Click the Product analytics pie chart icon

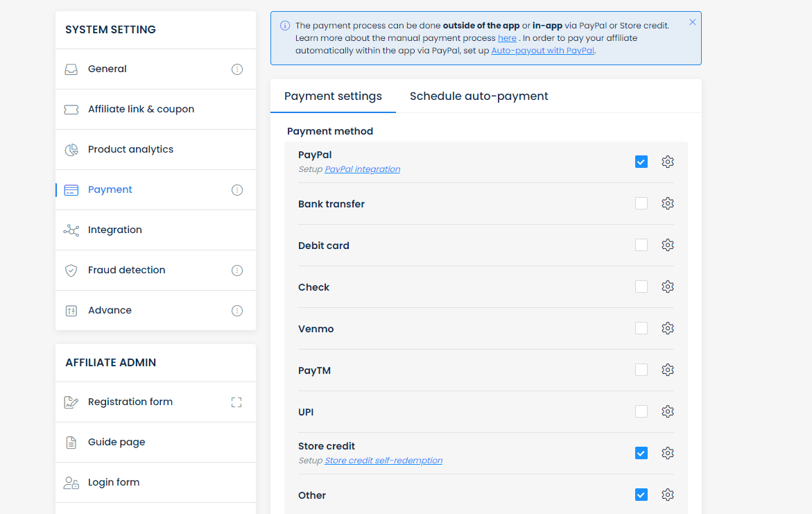[71, 150]
